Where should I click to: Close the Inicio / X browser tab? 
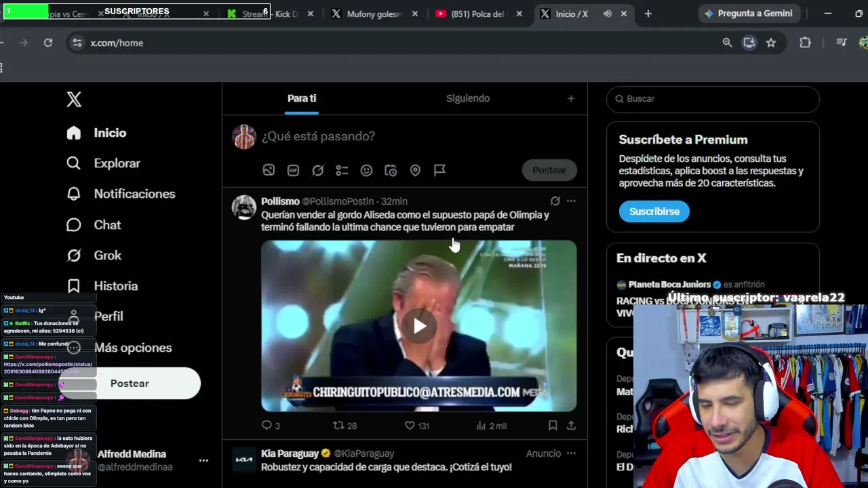click(x=624, y=14)
